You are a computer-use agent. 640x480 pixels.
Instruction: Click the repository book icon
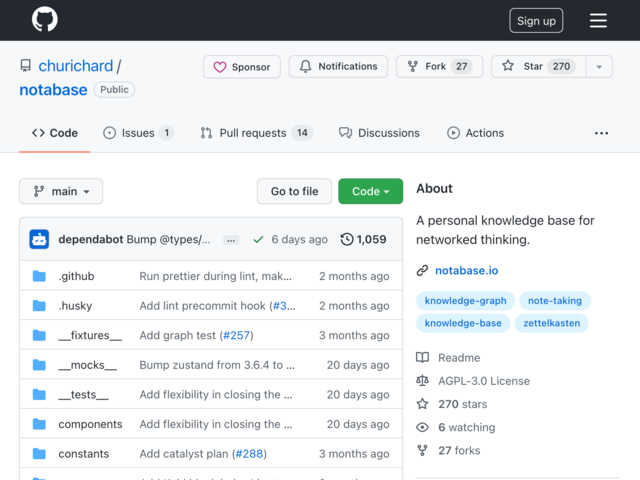[x=26, y=66]
